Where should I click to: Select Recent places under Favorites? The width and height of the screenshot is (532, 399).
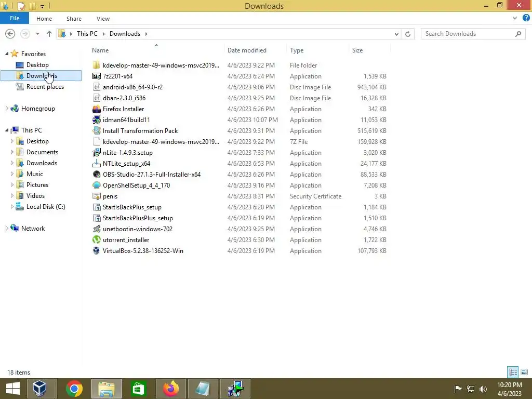coord(45,87)
